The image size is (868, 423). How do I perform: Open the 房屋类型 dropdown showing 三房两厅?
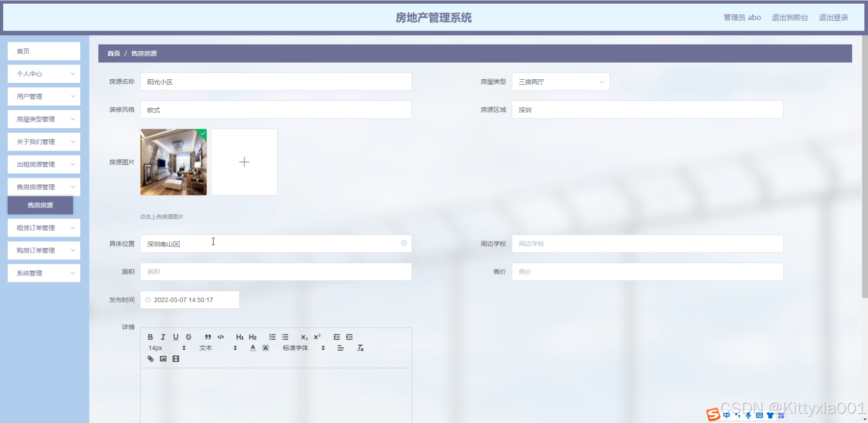(561, 82)
